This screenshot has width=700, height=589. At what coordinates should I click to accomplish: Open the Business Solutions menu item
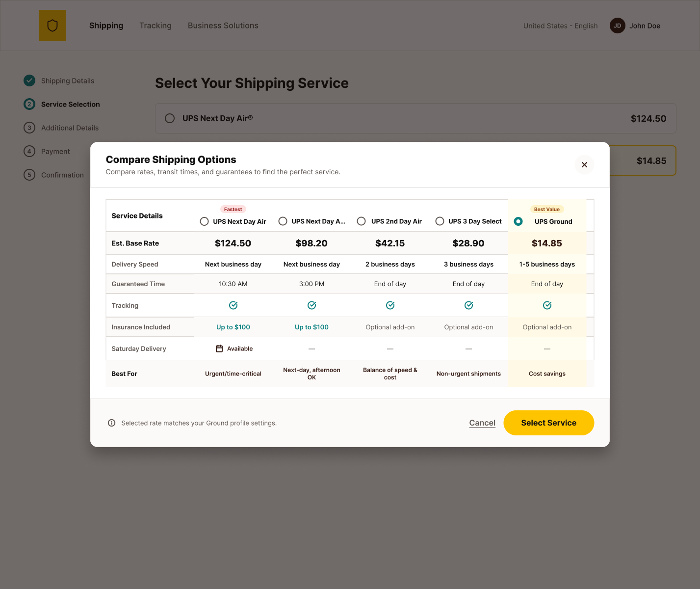point(223,26)
